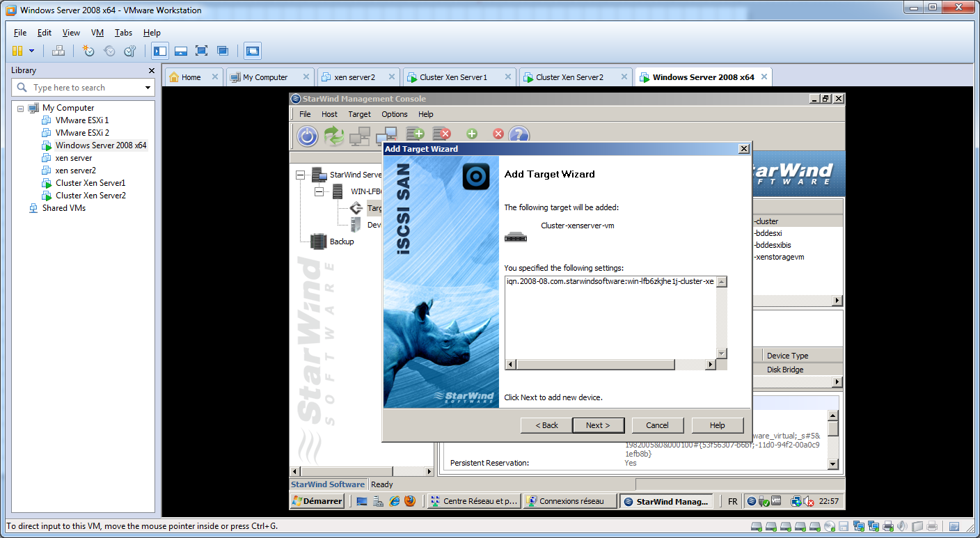980x538 pixels.
Task: Click the Démarrer start button
Action: [317, 501]
